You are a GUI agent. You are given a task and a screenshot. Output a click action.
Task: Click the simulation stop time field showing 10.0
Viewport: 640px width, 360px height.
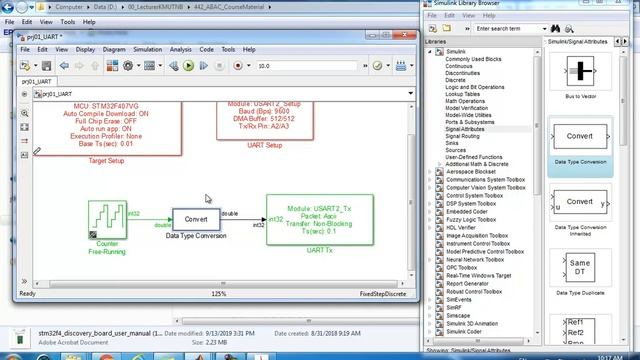click(x=307, y=66)
